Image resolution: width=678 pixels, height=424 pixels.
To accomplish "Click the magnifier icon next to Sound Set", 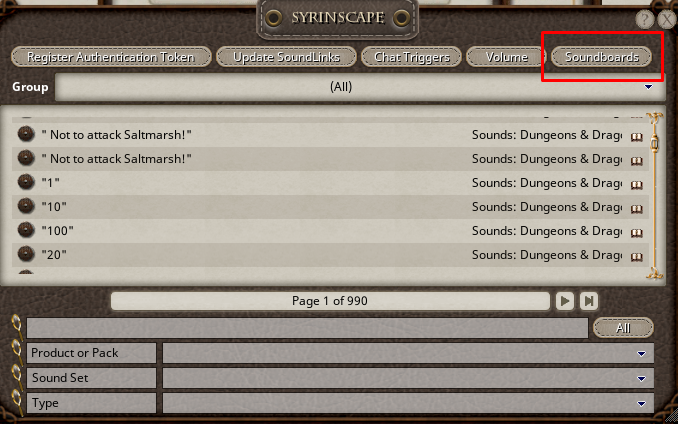I will [17, 377].
